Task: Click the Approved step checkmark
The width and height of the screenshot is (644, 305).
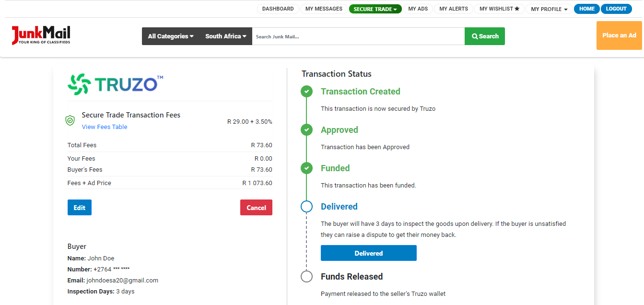Action: (x=306, y=129)
